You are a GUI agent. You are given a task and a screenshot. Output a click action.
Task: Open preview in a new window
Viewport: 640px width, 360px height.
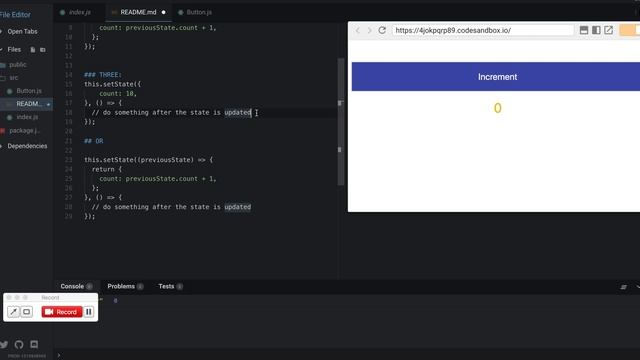(608, 30)
